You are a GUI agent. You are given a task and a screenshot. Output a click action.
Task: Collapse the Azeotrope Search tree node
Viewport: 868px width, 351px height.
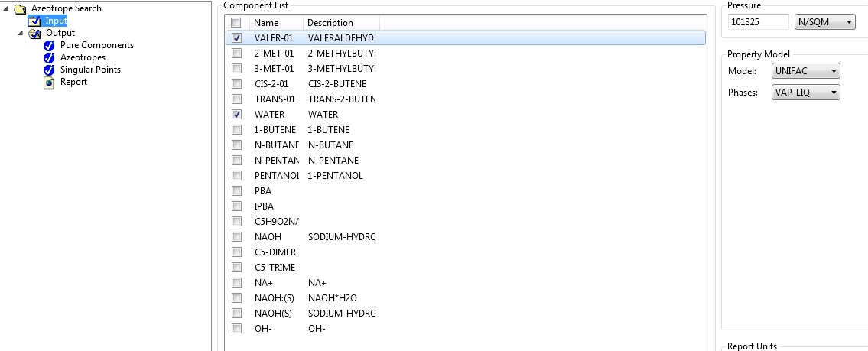(x=7, y=8)
